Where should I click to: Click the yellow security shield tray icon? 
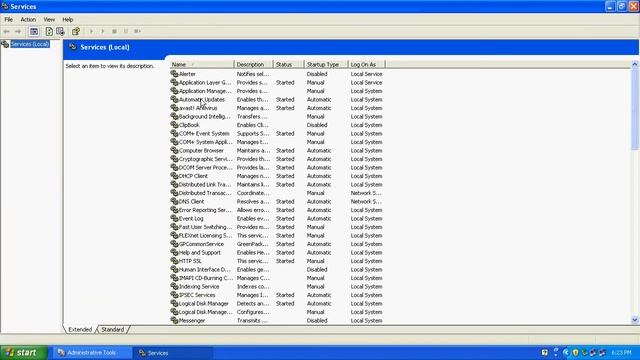coord(576,353)
